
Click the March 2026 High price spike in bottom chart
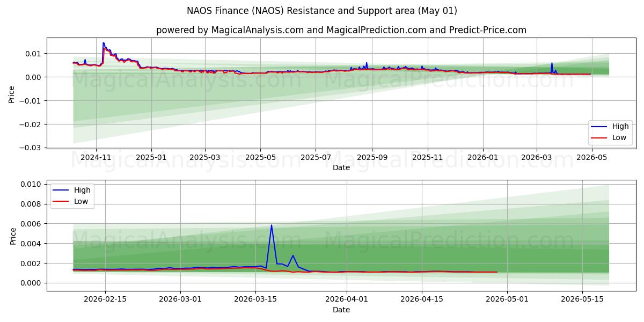(272, 225)
